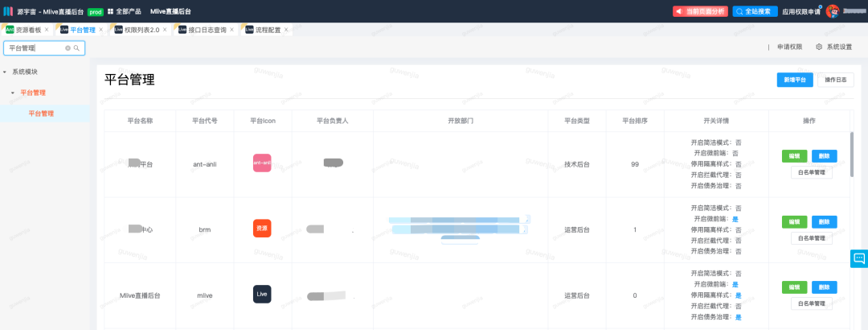Open the user avatar menu
The height and width of the screenshot is (330, 868).
[x=833, y=11]
